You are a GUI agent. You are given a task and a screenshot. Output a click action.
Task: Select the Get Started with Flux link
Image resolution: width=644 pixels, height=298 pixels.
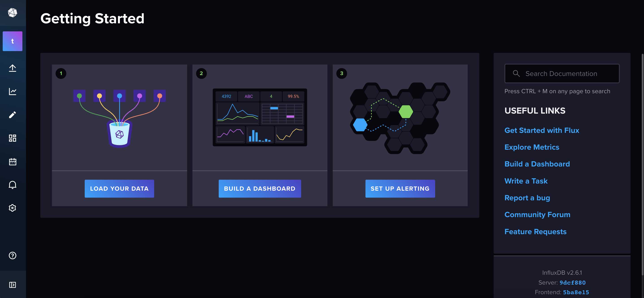point(542,130)
